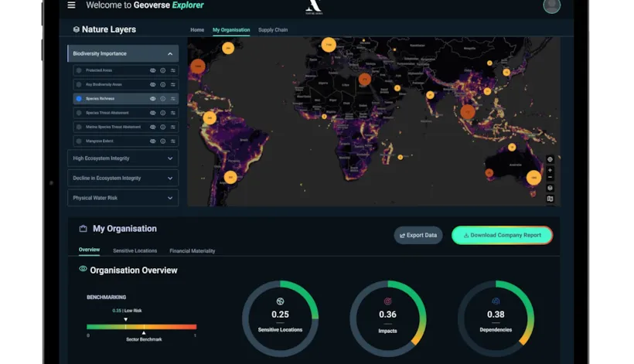Zoom in on the map
This screenshot has height=364, width=634.
(550, 170)
